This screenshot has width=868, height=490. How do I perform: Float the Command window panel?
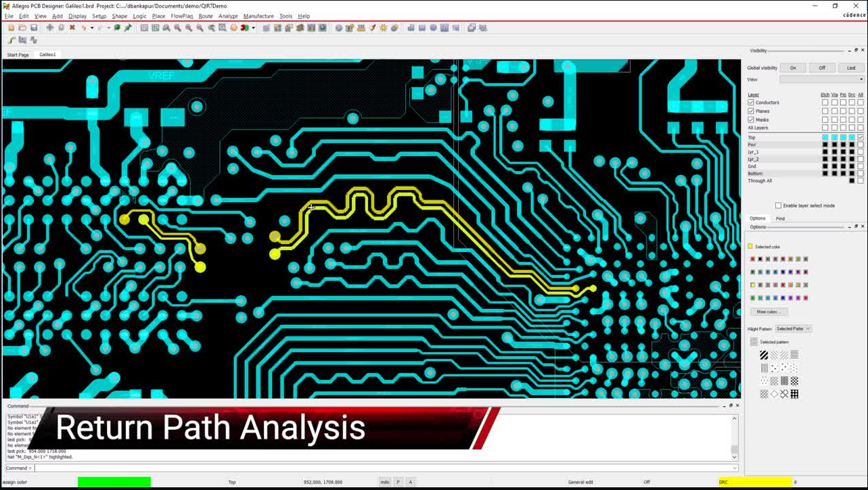pos(731,406)
